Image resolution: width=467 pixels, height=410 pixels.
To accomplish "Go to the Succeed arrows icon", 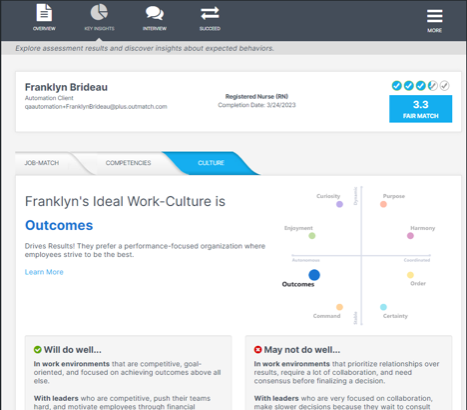I will coord(210,13).
